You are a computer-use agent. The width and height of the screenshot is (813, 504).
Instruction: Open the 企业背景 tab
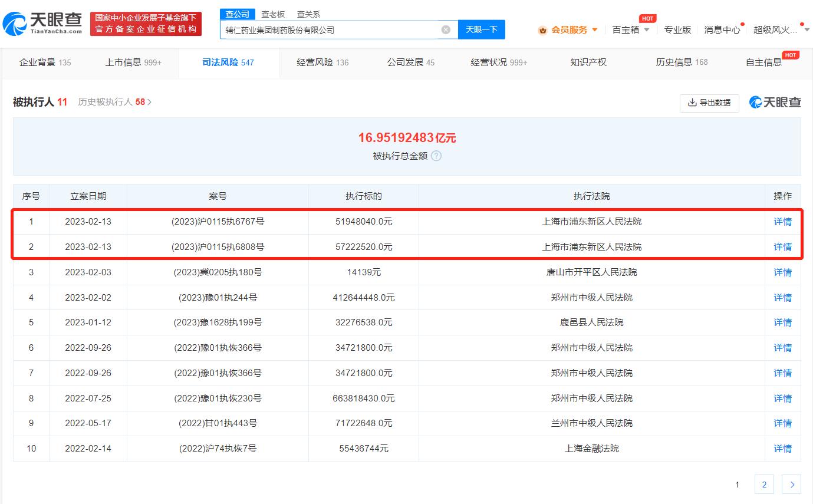point(45,62)
